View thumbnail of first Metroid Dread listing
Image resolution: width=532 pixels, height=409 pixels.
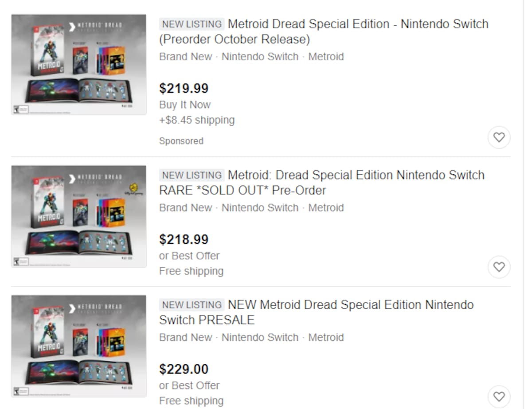[x=79, y=65]
